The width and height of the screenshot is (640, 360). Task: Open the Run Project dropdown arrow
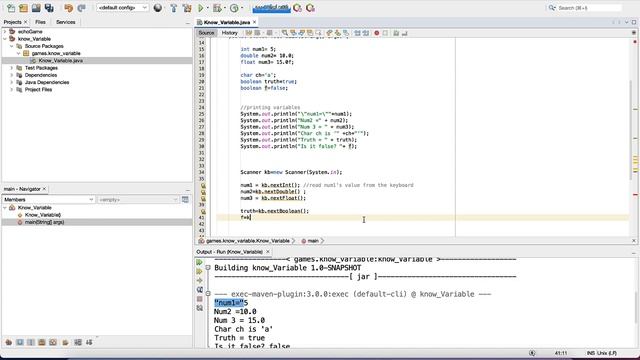point(207,8)
